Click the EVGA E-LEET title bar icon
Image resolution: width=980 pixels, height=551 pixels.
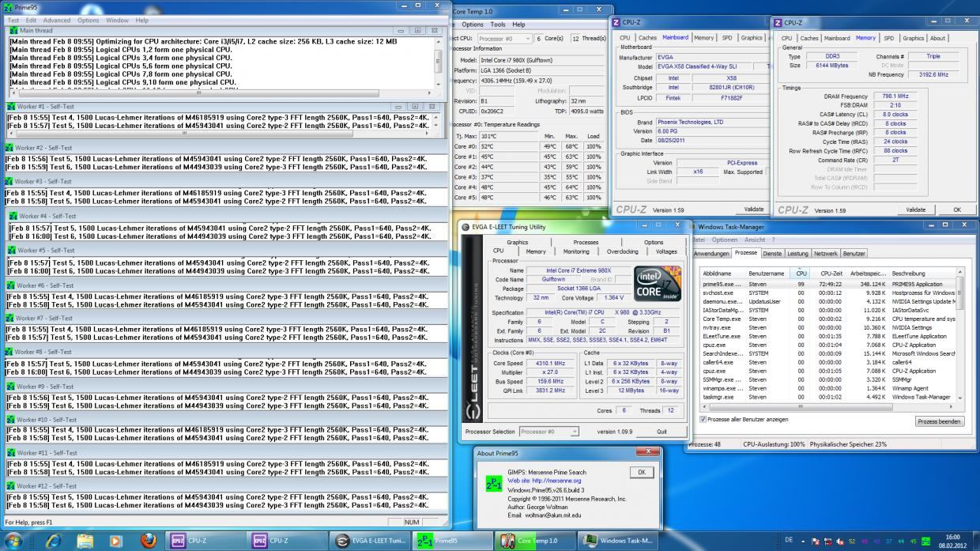tap(466, 227)
